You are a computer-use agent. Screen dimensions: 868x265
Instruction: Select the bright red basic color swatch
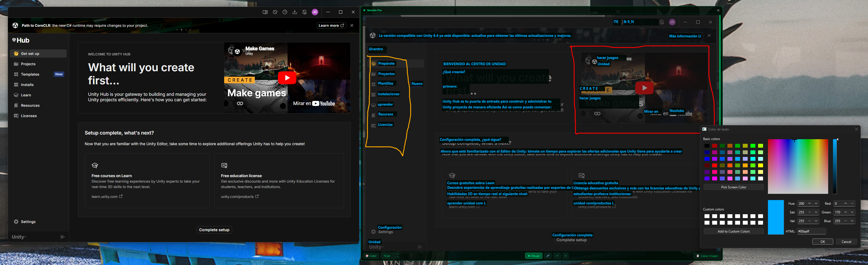click(x=714, y=165)
